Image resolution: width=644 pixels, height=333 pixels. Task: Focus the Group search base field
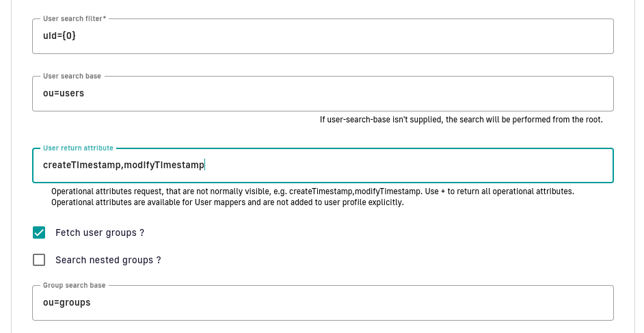(323, 303)
